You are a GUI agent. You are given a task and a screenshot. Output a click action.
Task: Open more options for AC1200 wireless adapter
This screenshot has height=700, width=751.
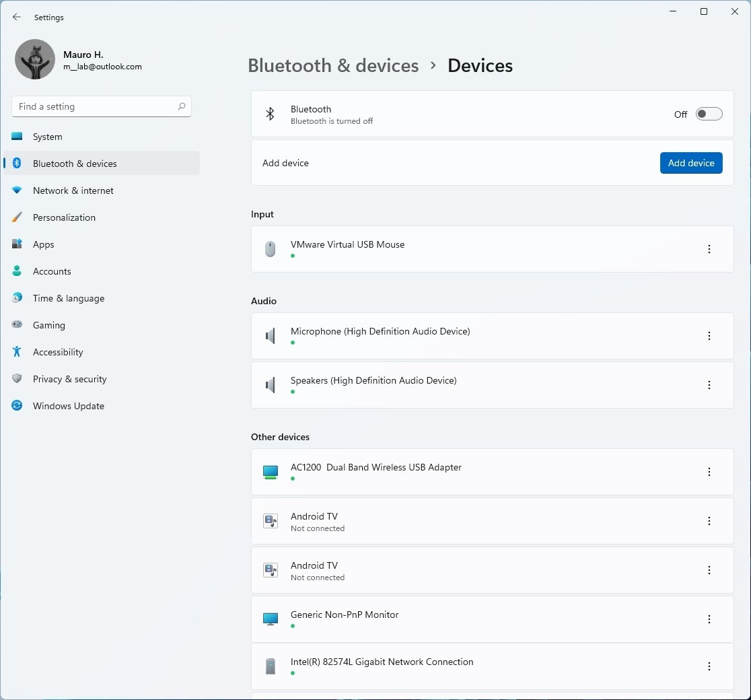709,472
